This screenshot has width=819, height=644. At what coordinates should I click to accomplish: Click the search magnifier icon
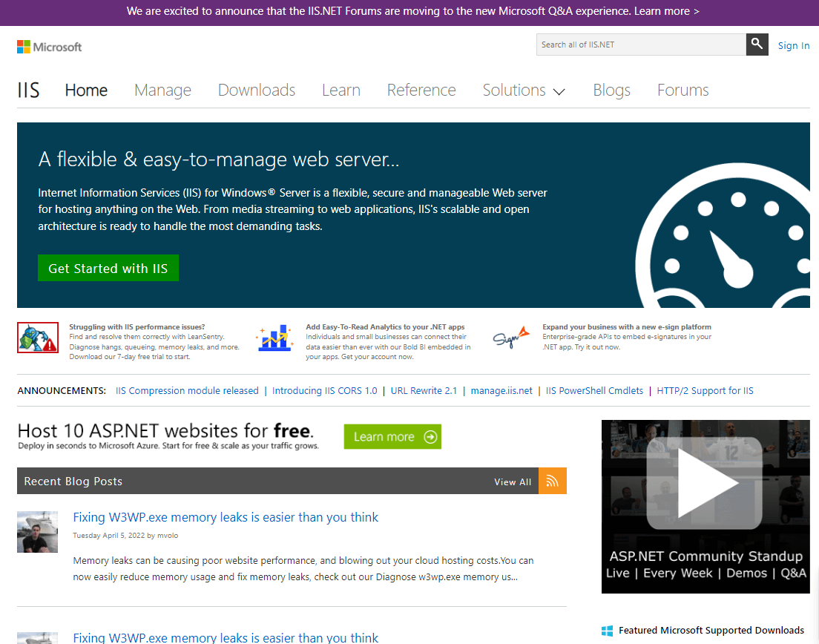pyautogui.click(x=756, y=45)
